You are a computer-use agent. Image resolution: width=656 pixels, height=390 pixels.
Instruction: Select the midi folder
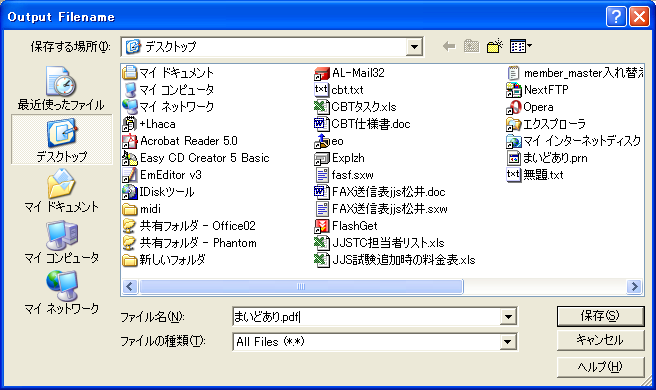pos(141,209)
